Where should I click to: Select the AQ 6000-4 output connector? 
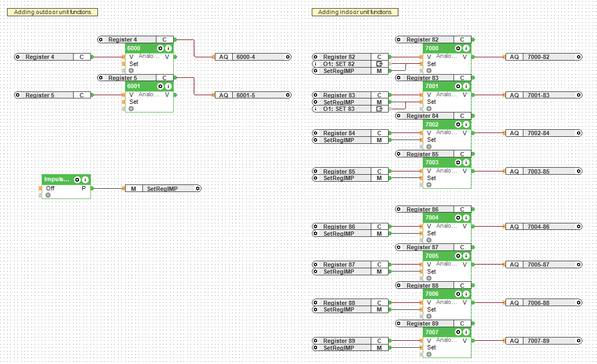(x=253, y=57)
